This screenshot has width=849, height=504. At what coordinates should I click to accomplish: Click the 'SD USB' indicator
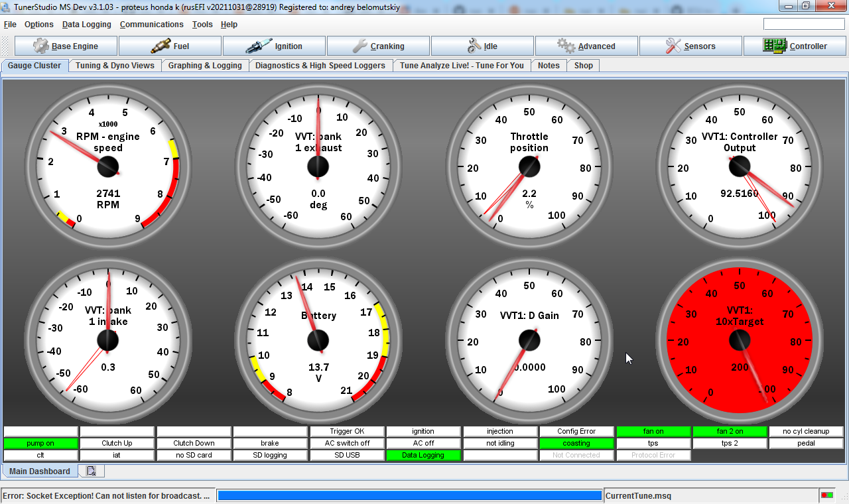(x=347, y=455)
